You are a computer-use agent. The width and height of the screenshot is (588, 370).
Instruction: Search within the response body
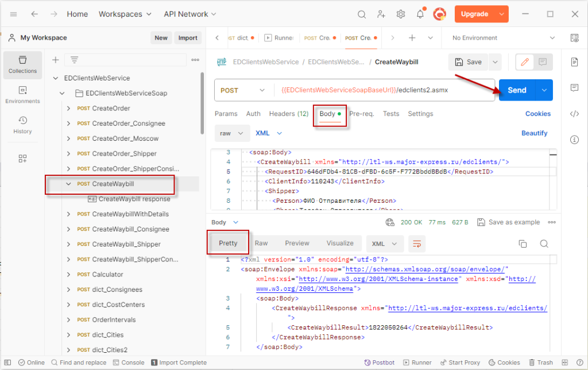pos(544,244)
